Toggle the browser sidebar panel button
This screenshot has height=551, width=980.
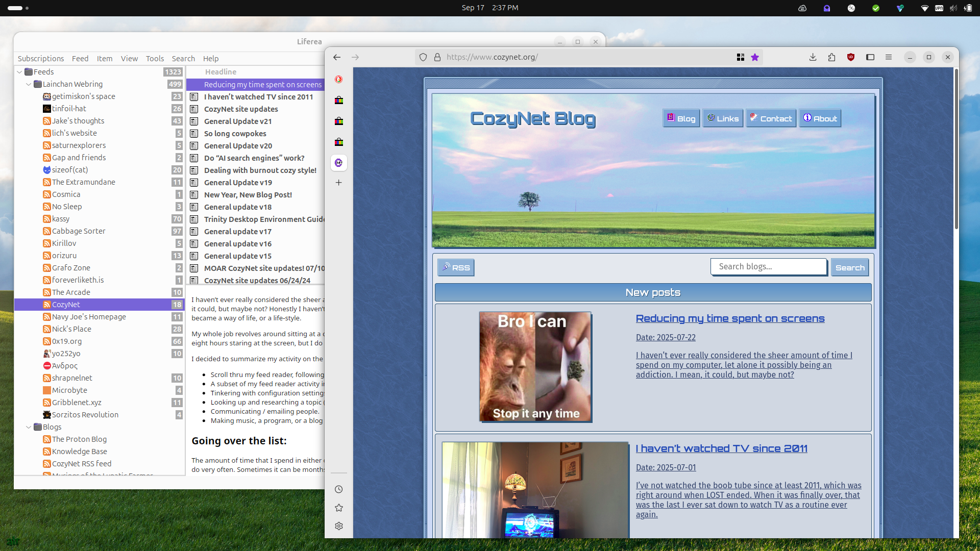coord(870,57)
